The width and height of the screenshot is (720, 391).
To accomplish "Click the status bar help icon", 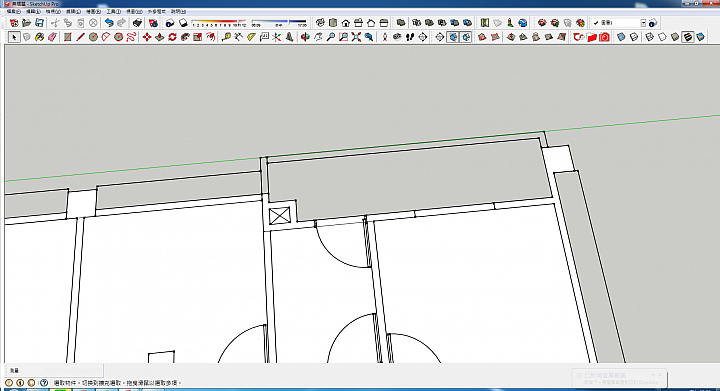I will [x=44, y=382].
